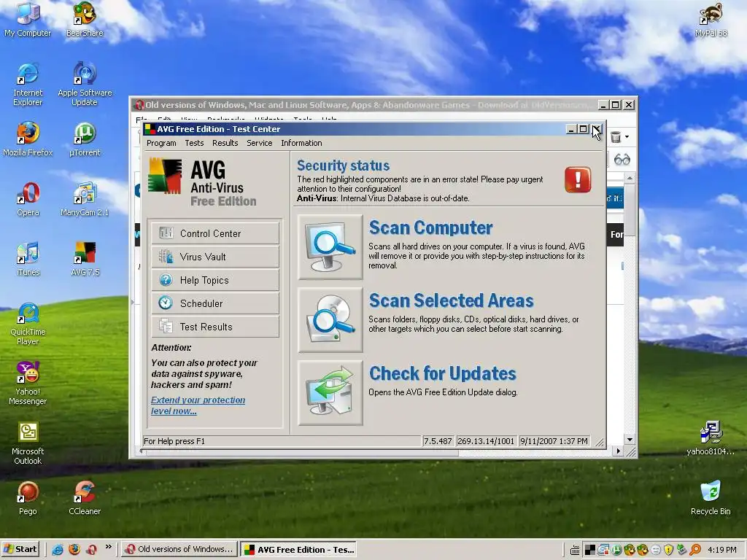Launch Firefox from Quick Launch bar

(x=74, y=550)
